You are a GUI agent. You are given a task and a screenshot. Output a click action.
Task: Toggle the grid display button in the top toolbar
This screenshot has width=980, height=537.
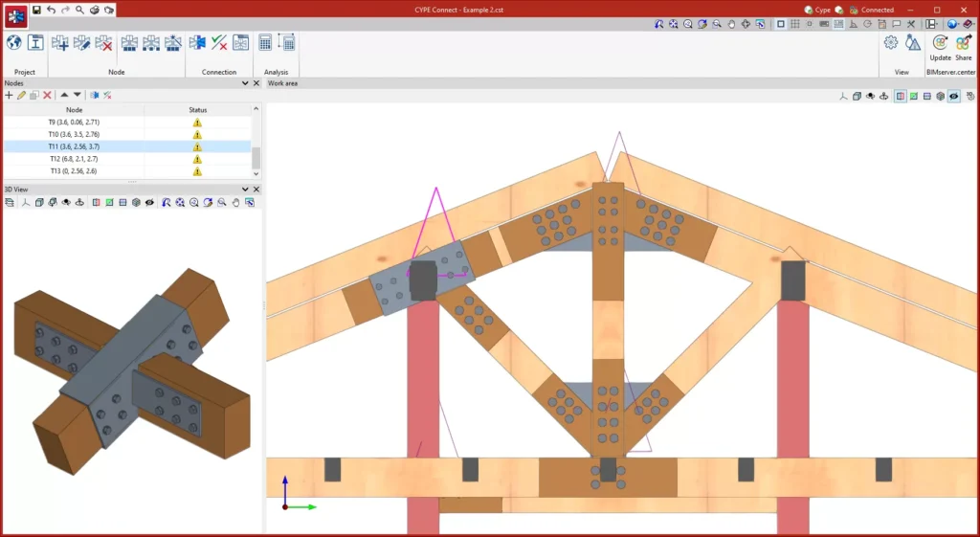pyautogui.click(x=795, y=24)
